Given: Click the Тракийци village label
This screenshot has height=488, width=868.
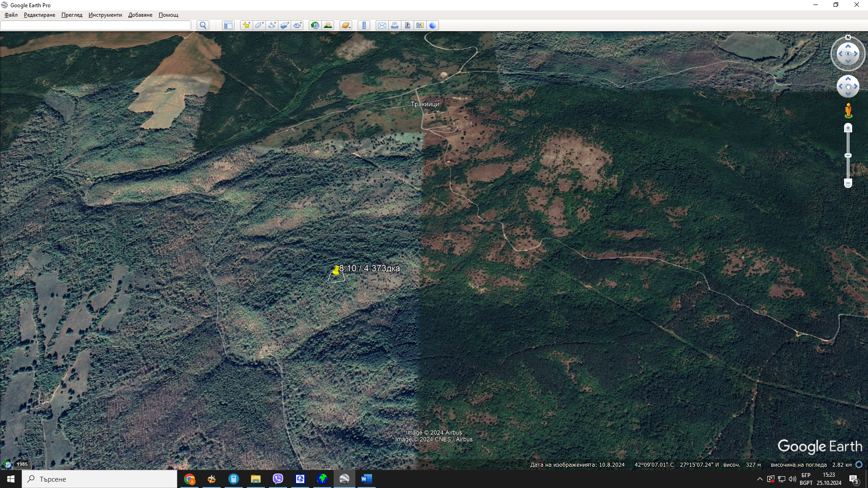Looking at the screenshot, I should (x=425, y=104).
